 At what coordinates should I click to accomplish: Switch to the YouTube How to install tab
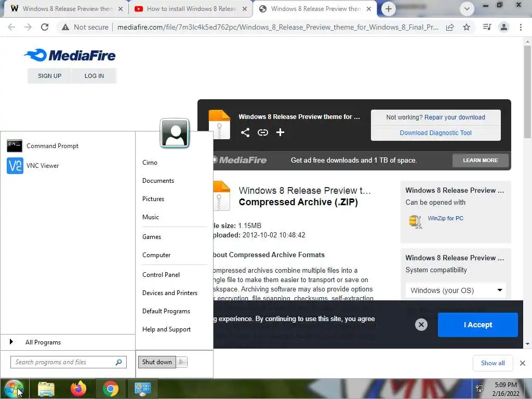pos(190,9)
